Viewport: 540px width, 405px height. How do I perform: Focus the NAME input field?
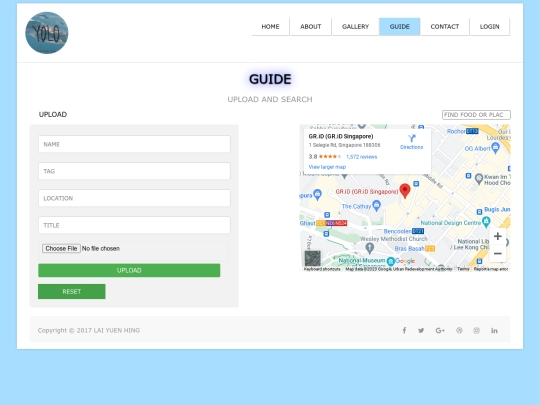(x=134, y=144)
